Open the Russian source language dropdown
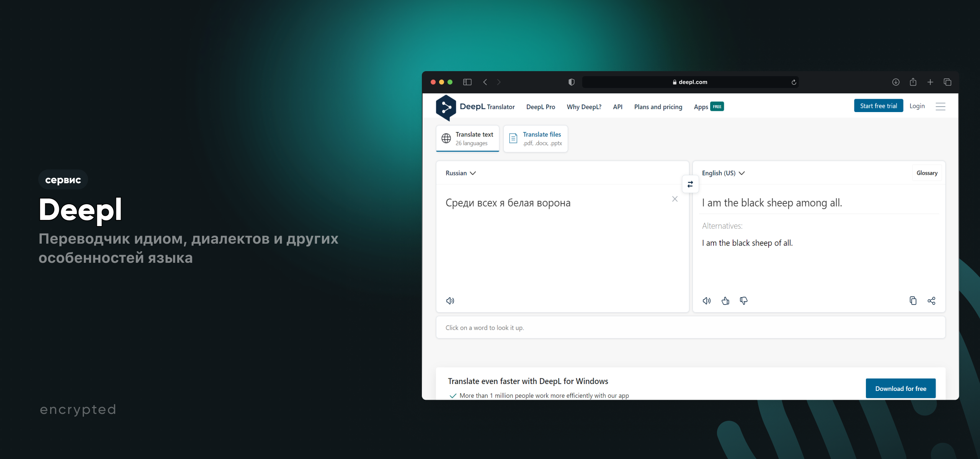Screen dimensions: 980x459 461,173
